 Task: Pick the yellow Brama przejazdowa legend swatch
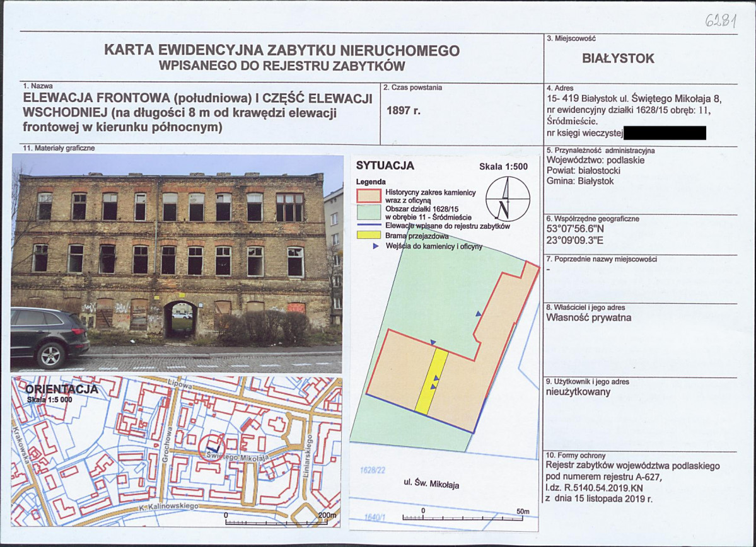click(369, 236)
